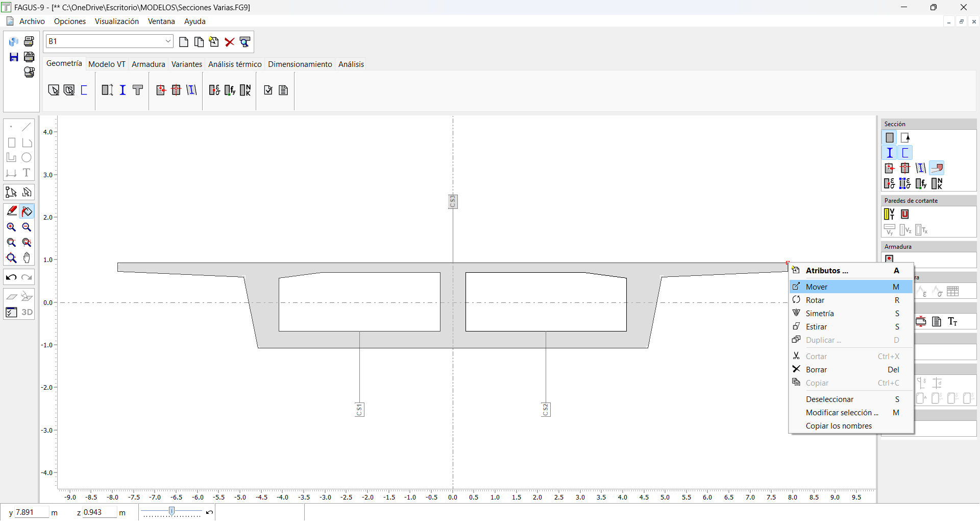Toggle the C-profile icon in Sección panel
Screen dimensions: 980x521
click(x=905, y=153)
